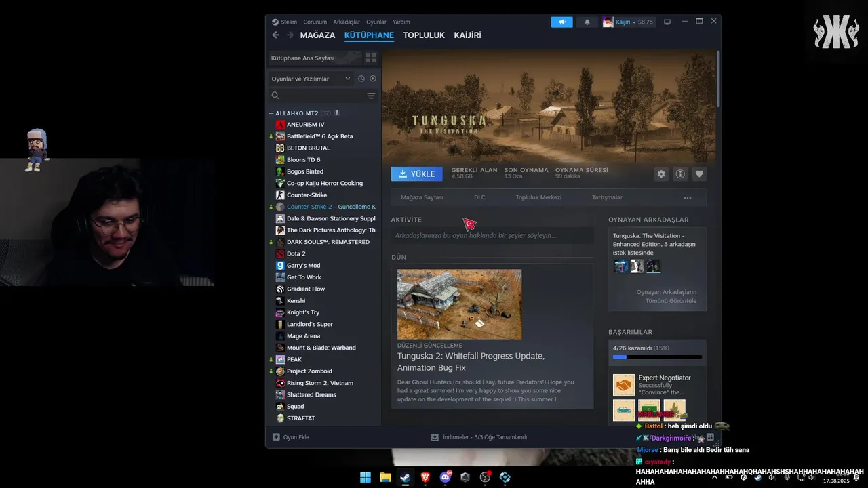Go forward with the Steam forward arrow
The image size is (868, 488).
click(x=290, y=35)
